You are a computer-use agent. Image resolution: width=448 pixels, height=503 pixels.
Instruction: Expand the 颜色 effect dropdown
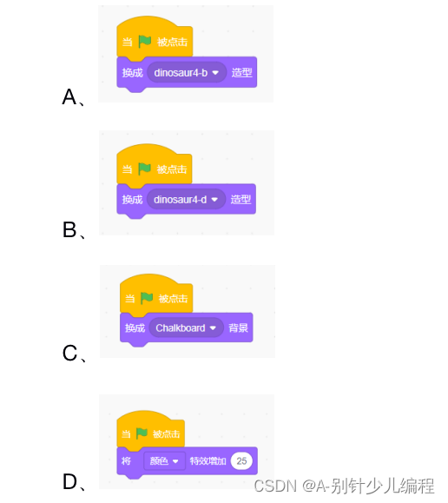click(x=164, y=461)
